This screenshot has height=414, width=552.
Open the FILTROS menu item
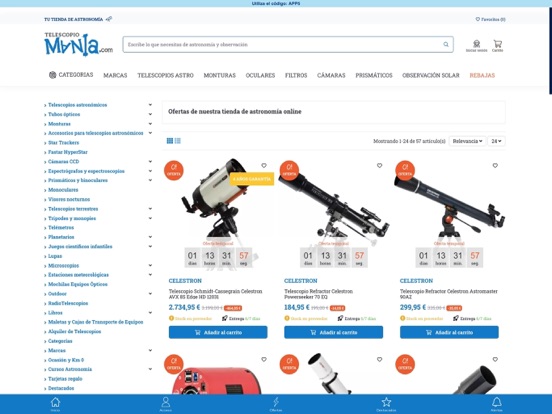[x=296, y=75]
